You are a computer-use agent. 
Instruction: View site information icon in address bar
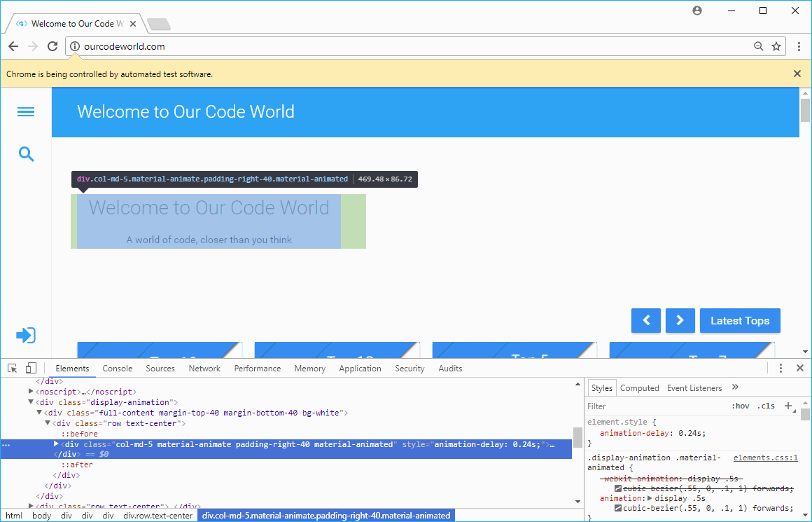point(75,46)
